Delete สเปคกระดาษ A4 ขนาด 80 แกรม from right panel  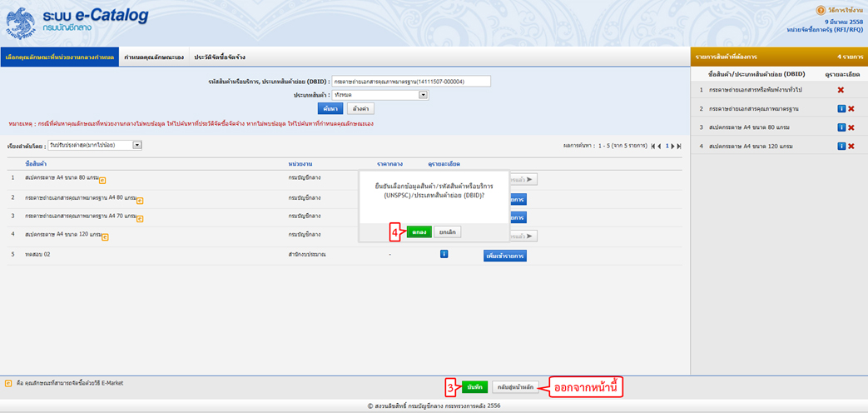point(851,127)
